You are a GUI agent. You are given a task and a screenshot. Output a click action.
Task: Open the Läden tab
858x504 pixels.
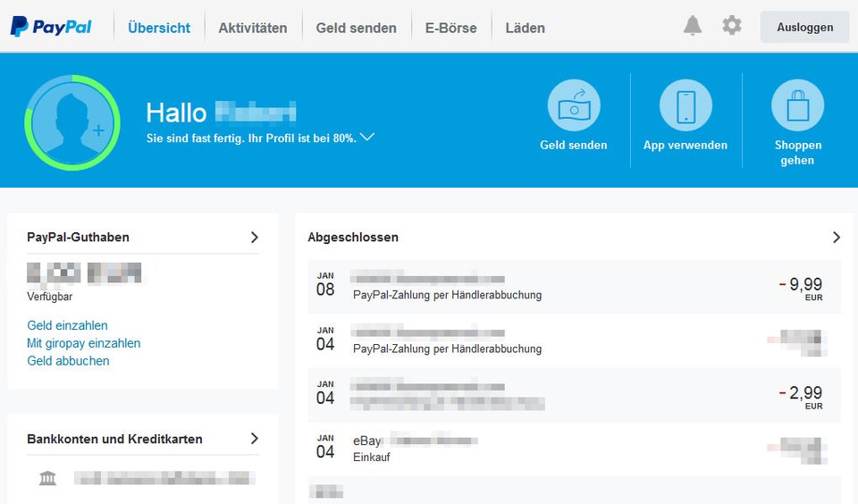526,28
